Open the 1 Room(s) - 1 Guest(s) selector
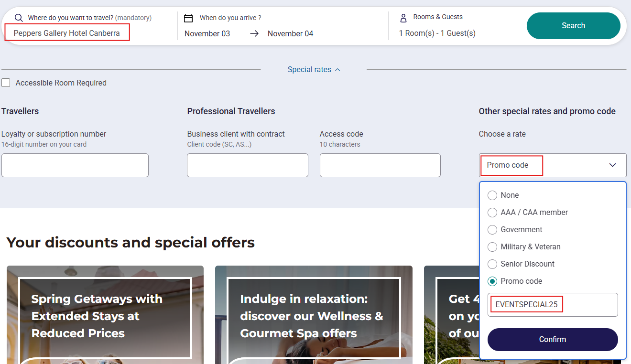This screenshot has width=631, height=364. 437,33
